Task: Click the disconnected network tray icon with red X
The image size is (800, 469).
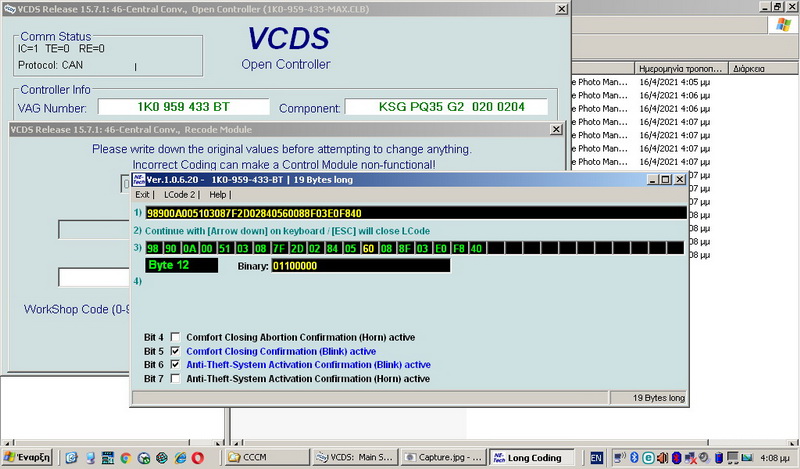Action: [x=690, y=458]
